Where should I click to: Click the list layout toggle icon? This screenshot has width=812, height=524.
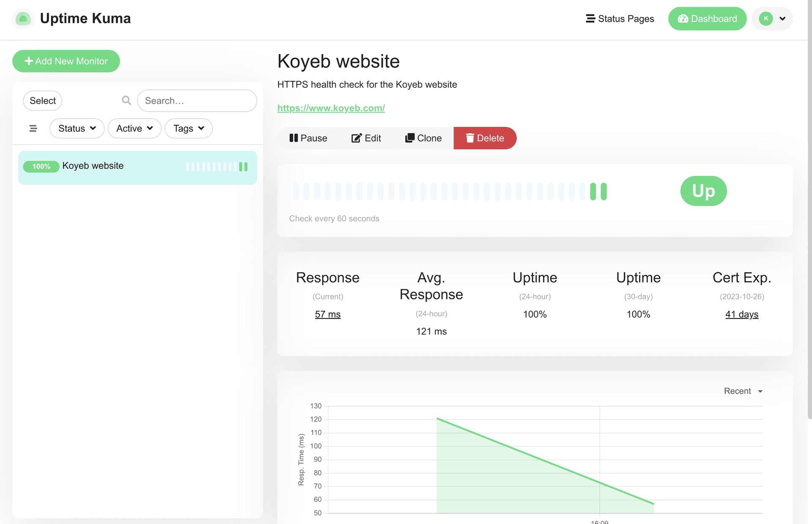coord(33,128)
